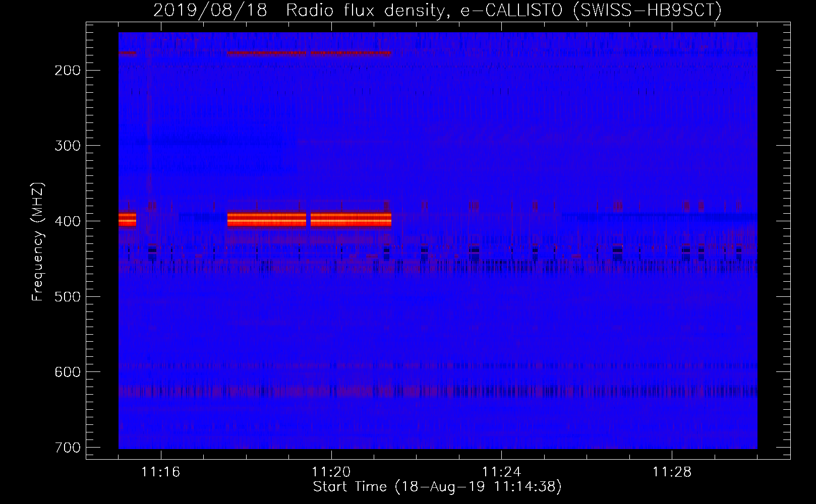This screenshot has height=504, width=816.
Task: Click the long red 400 MHz burst near 11:18
Action: 267,219
